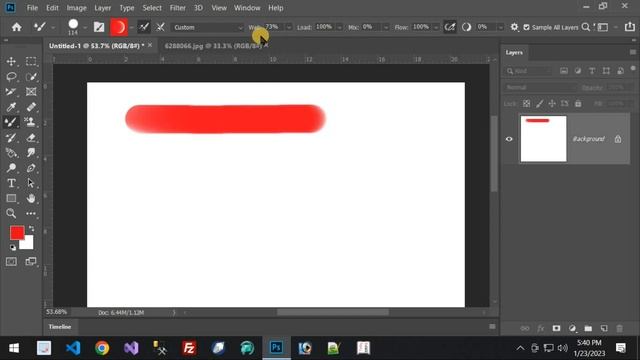640x360 pixels.
Task: Toggle lock transparent pixels
Action: pos(527,104)
